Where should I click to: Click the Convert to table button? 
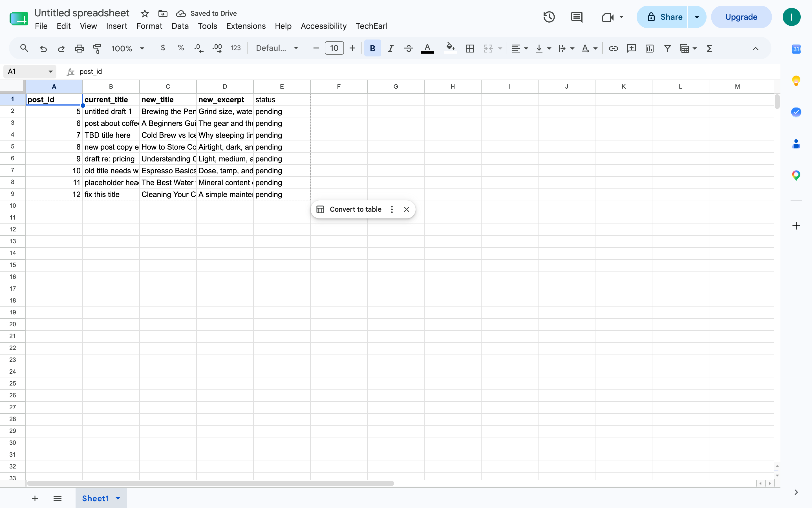[x=349, y=209]
